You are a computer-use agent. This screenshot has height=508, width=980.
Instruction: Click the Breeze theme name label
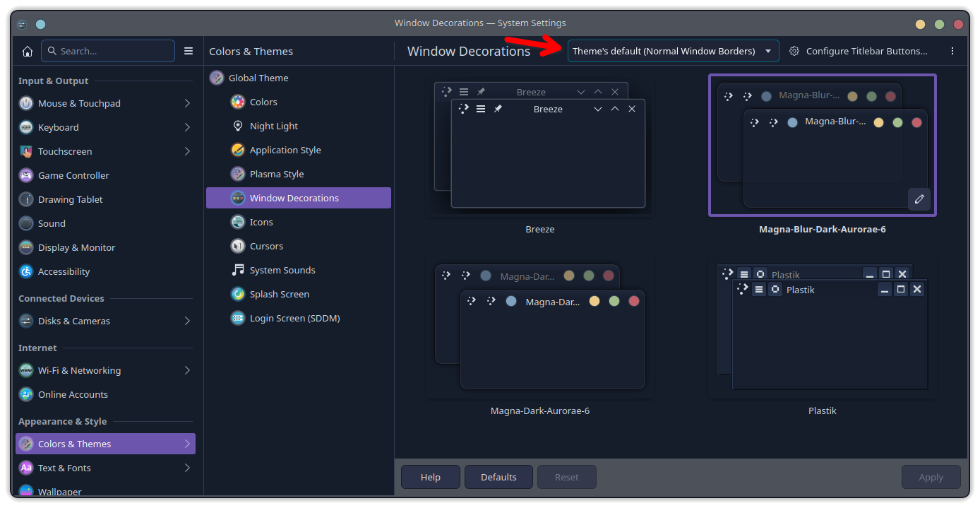pos(540,230)
